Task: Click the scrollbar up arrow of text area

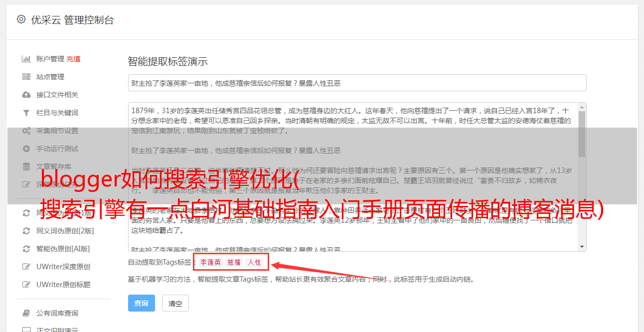Action: point(582,107)
